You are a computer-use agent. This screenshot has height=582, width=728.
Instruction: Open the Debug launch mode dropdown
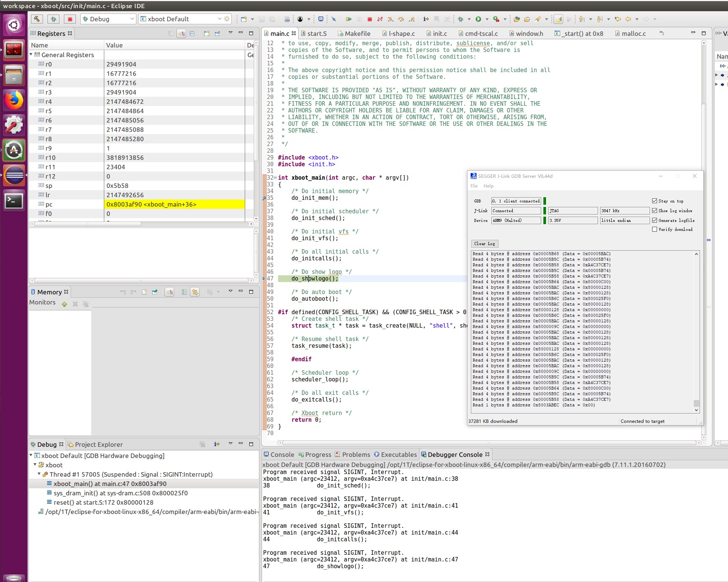pos(108,19)
